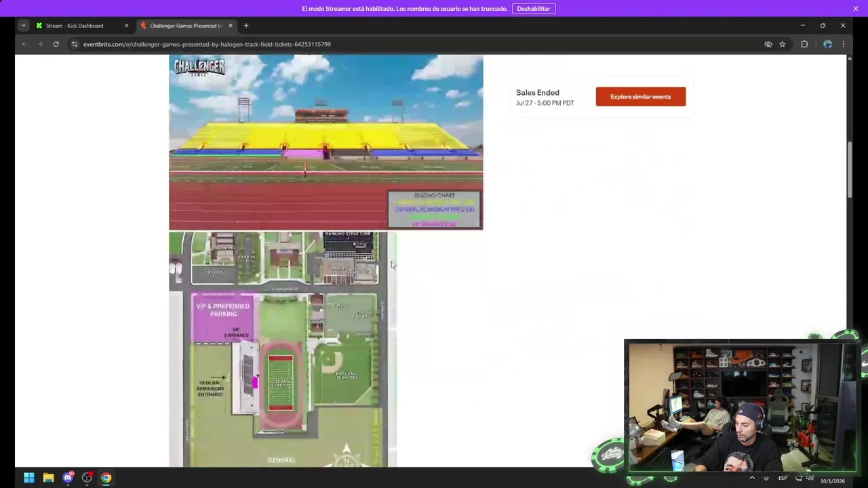Open the Chrome profile avatar

(x=827, y=44)
